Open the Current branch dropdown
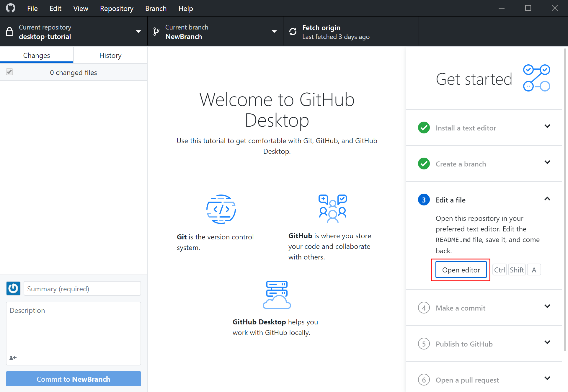Image resolution: width=568 pixels, height=392 pixels. point(215,31)
